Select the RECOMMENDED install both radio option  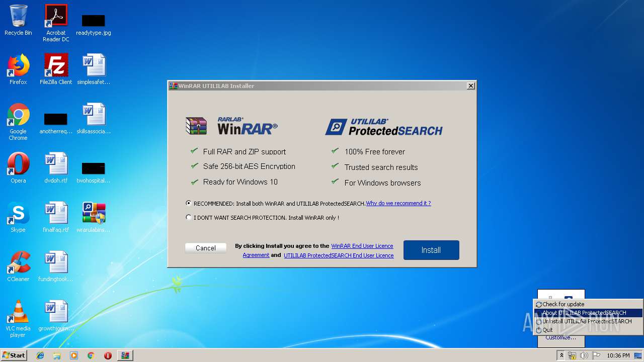(x=189, y=204)
